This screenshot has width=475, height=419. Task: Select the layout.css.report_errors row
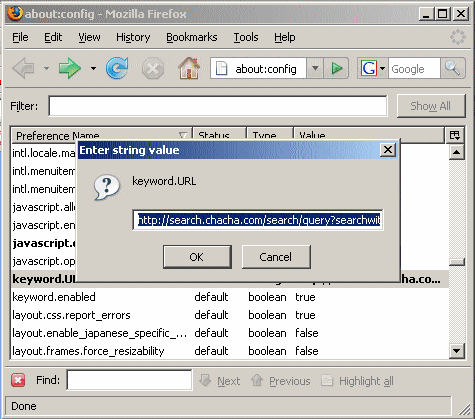(230, 315)
